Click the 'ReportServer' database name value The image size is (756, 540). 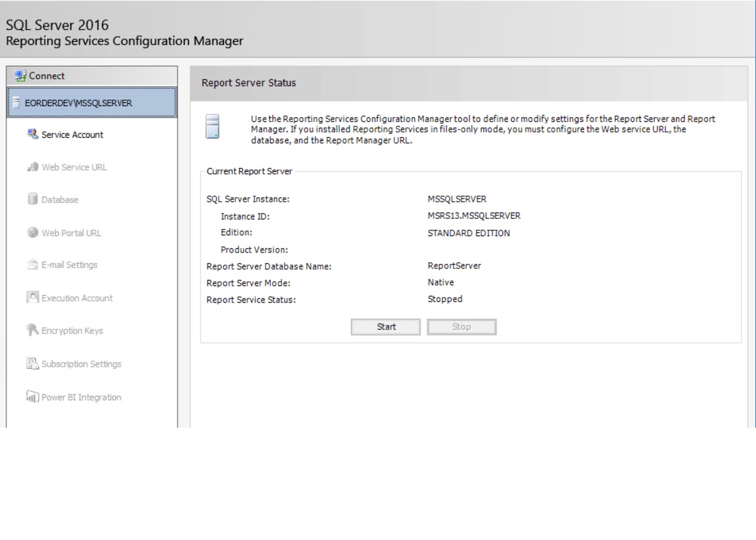[454, 265]
